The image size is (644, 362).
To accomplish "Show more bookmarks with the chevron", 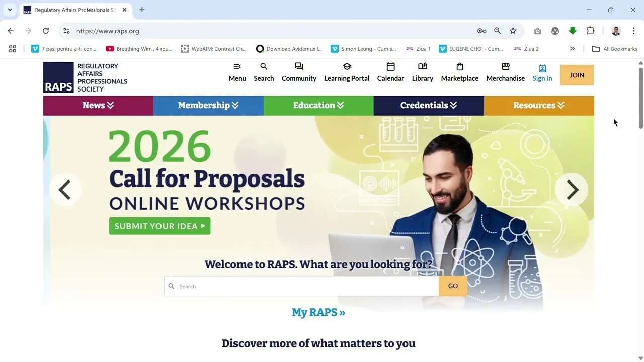I will (x=572, y=49).
